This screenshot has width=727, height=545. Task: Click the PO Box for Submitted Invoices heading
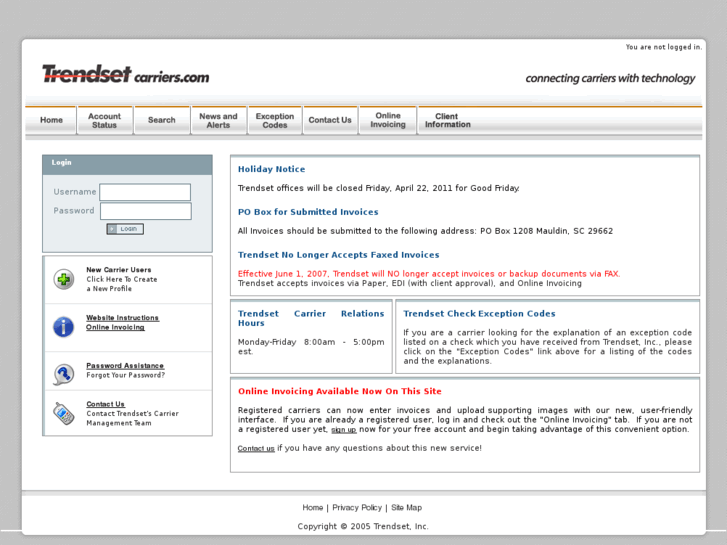point(308,212)
